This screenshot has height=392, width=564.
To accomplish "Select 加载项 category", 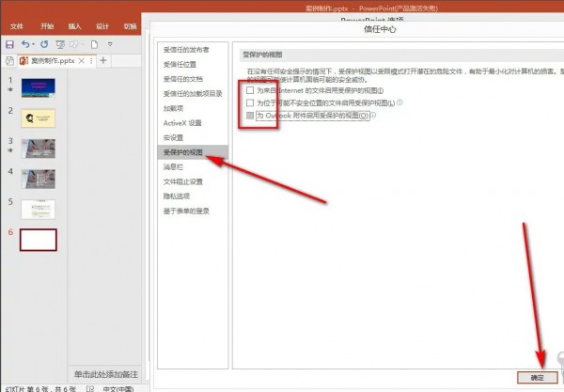I will [x=173, y=108].
